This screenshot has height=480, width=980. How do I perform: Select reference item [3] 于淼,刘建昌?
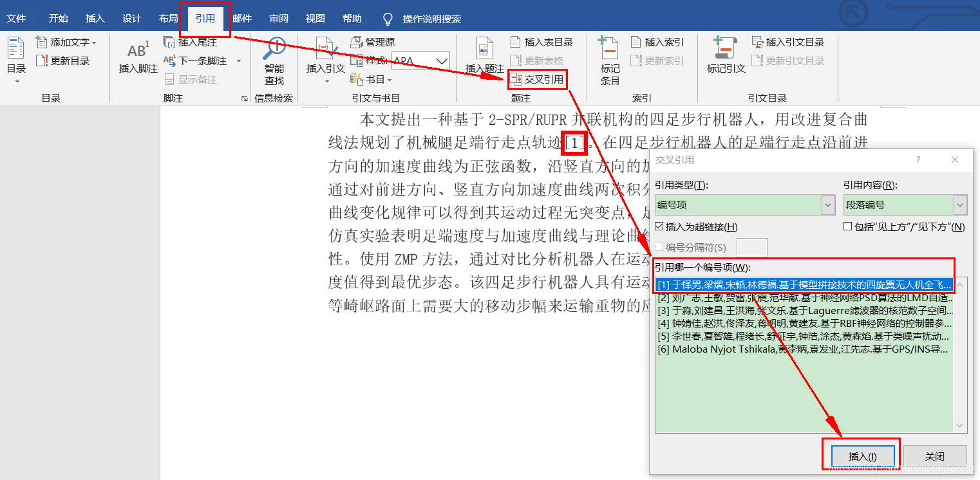pyautogui.click(x=804, y=311)
